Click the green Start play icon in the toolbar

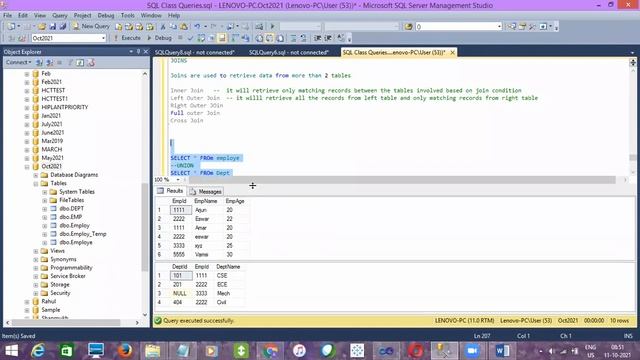(272, 27)
